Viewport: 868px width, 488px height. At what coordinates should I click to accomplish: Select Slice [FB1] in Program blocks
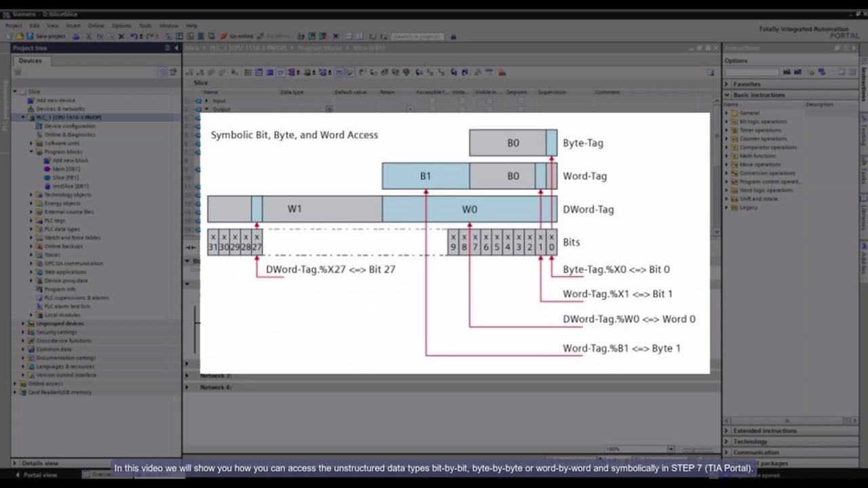tap(65, 178)
